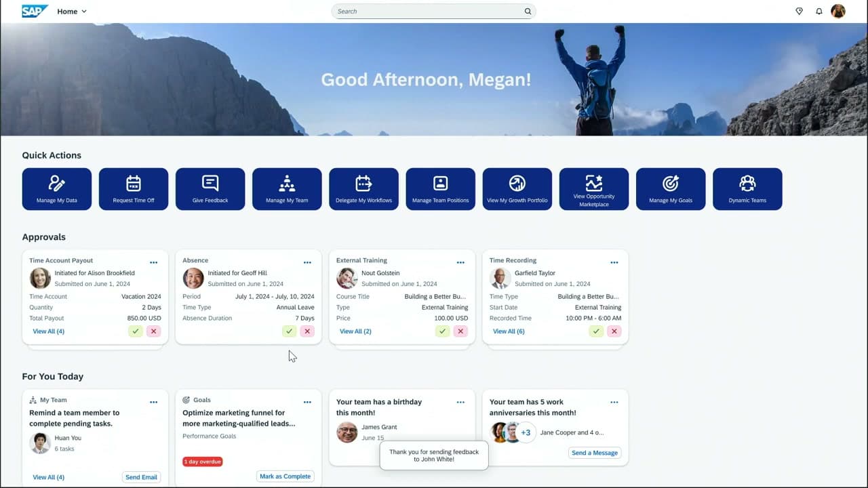Click the SAP logo
This screenshot has width=868, height=488.
35,11
